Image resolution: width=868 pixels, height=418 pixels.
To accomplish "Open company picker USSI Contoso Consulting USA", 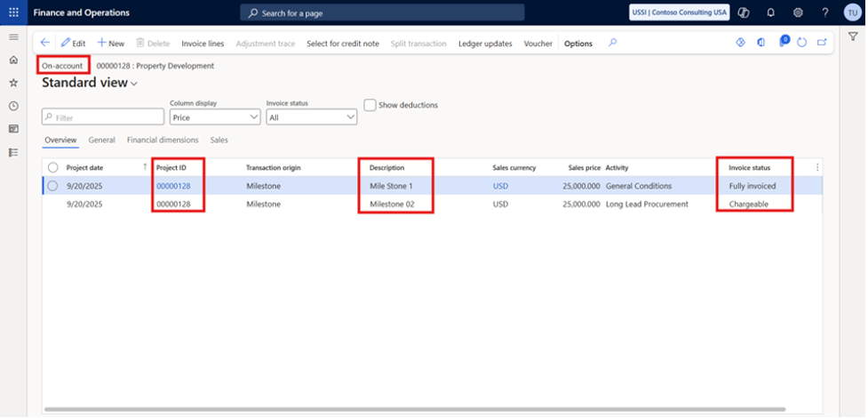I will (x=680, y=12).
